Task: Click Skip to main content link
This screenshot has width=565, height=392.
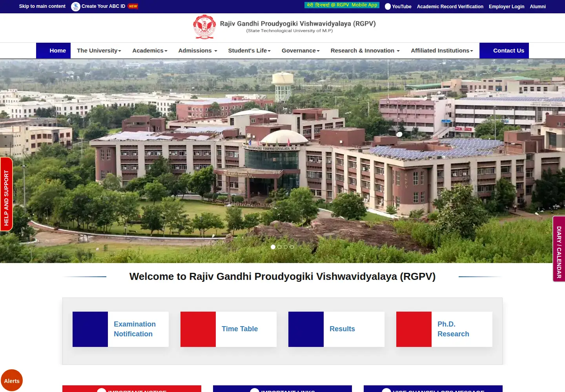Action: [42, 6]
